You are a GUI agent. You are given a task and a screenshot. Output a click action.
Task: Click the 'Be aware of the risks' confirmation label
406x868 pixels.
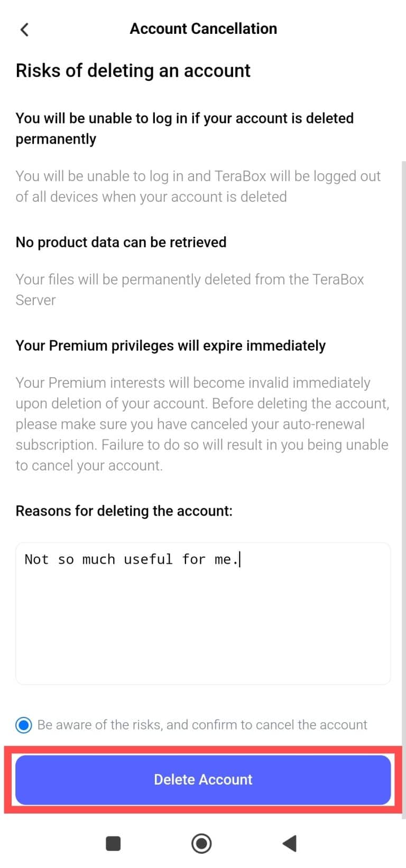(202, 725)
